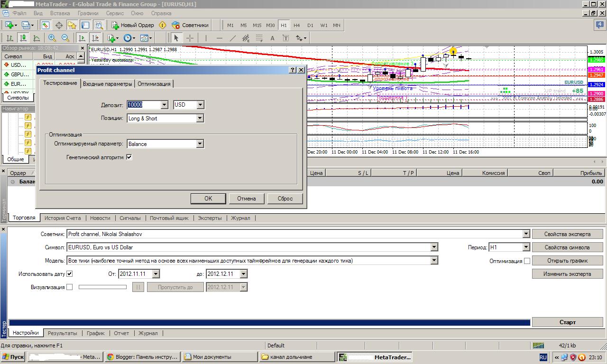Open the Позиции Long & Short dropdown
This screenshot has height=364, width=607.
(200, 118)
